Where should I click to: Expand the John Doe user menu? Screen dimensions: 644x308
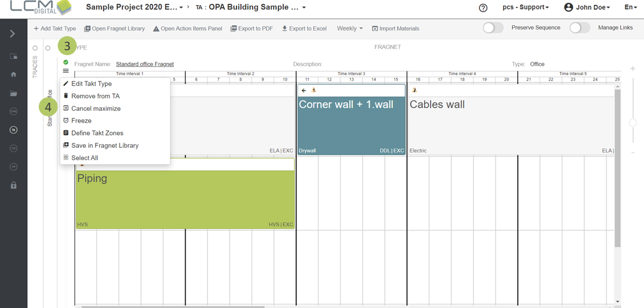[587, 7]
